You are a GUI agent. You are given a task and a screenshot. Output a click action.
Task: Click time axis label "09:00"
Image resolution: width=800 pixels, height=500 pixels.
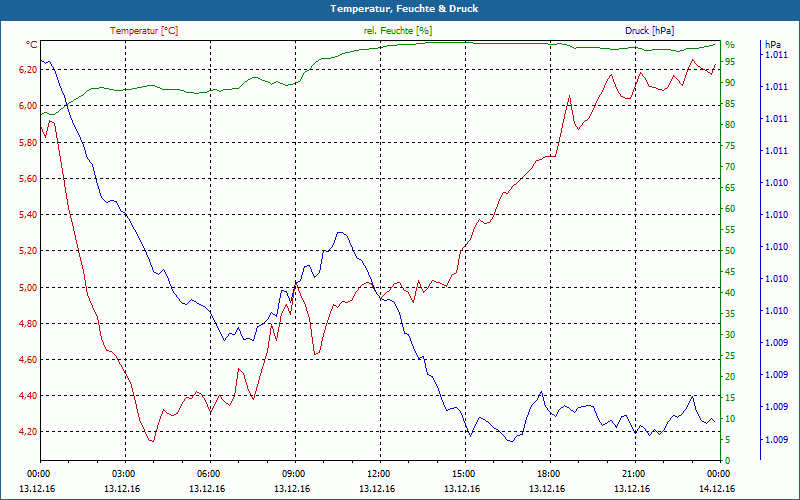point(292,474)
